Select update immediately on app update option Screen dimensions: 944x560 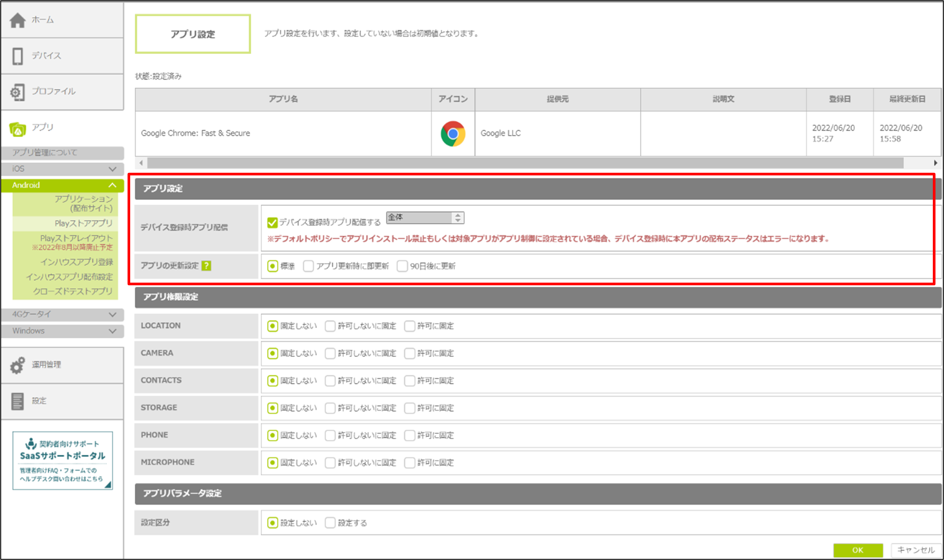coord(308,266)
